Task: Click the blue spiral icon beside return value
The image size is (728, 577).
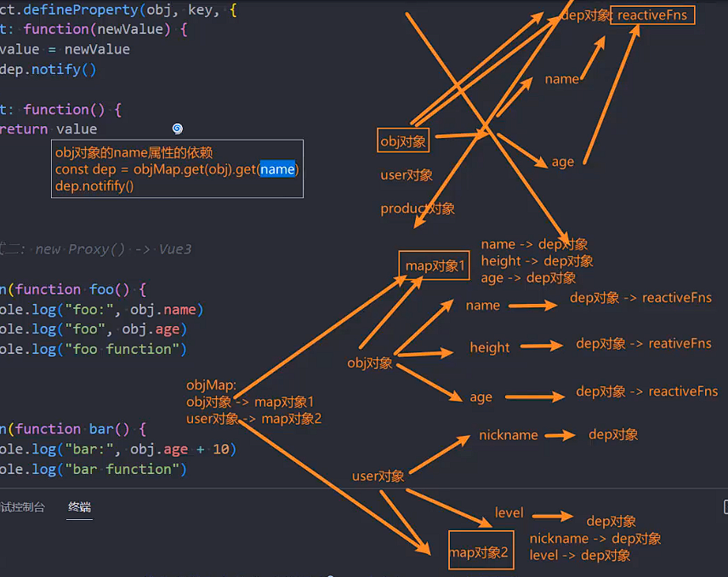Action: pos(177,129)
